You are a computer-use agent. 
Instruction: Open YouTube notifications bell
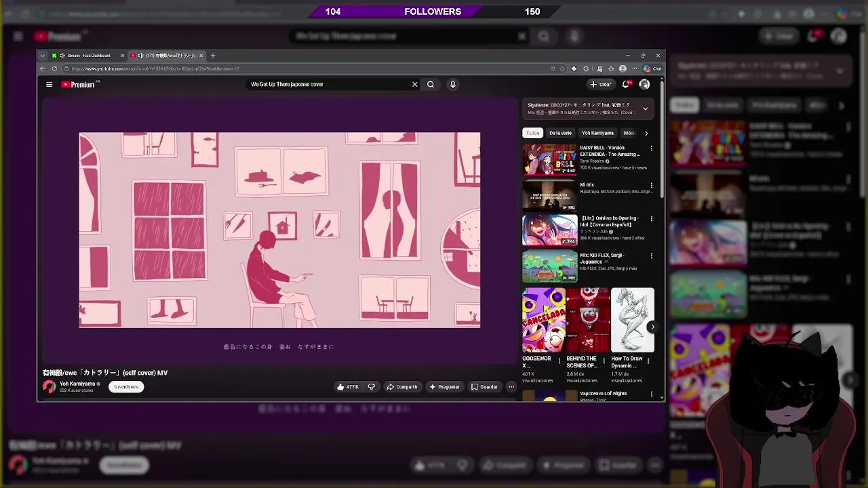626,85
